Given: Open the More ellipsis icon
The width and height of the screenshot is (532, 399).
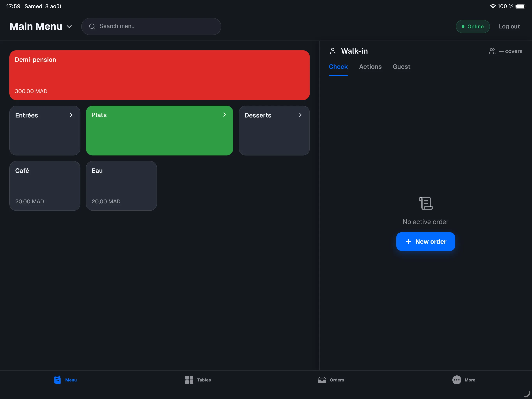Looking at the screenshot, I should tap(456, 380).
